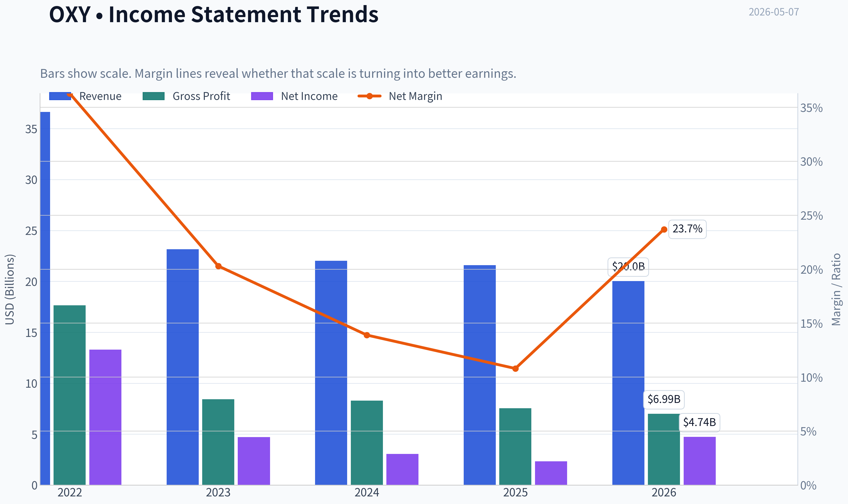Select the $20.0B revenue label
The width and height of the screenshot is (848, 504).
point(628,267)
